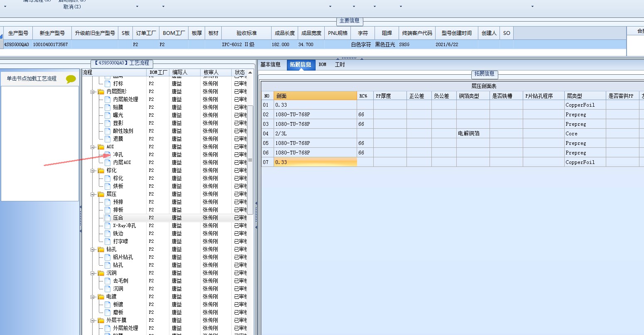Click the document icon beside 内层前处理
The image size is (644, 335).
tap(108, 99)
